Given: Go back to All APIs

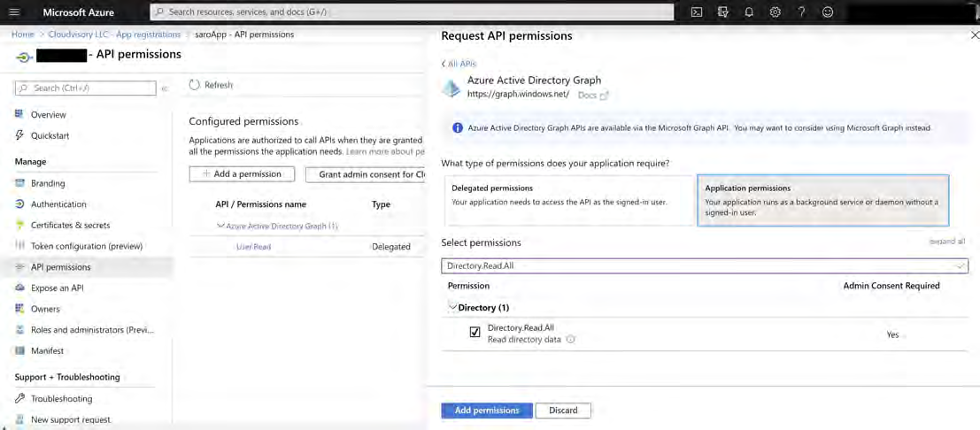Looking at the screenshot, I should click(459, 64).
